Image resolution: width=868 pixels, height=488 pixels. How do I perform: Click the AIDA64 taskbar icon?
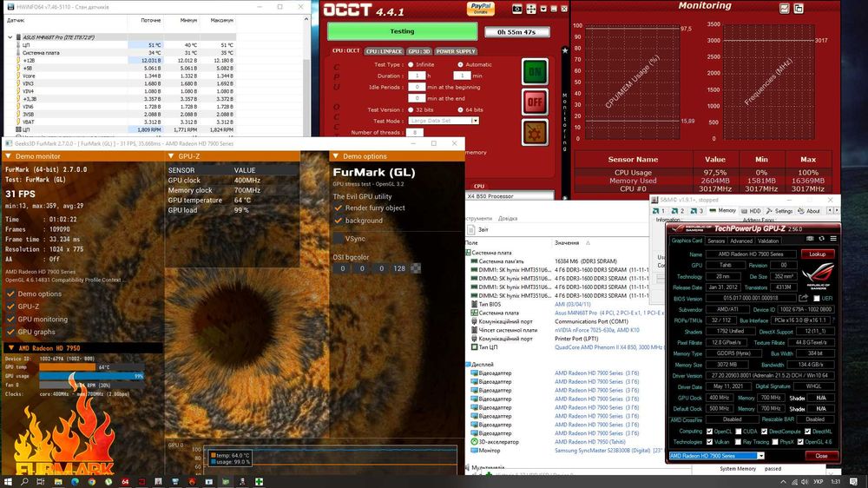(125, 482)
